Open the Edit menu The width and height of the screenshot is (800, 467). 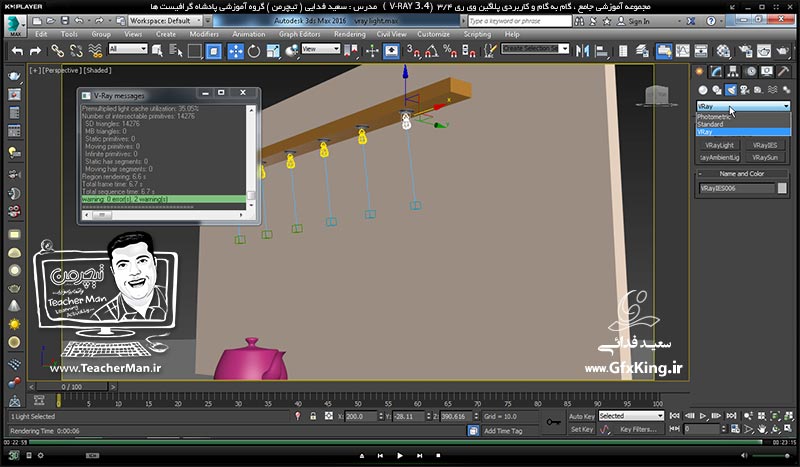coord(41,34)
